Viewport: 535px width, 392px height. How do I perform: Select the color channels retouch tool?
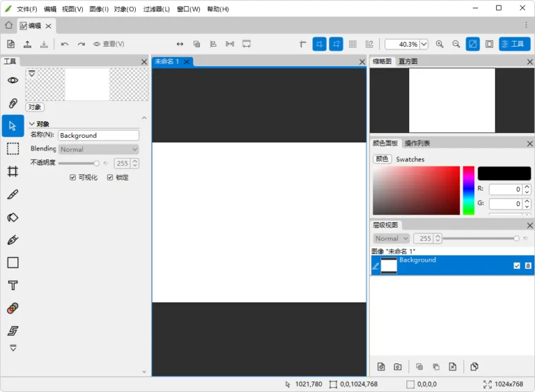point(13,308)
